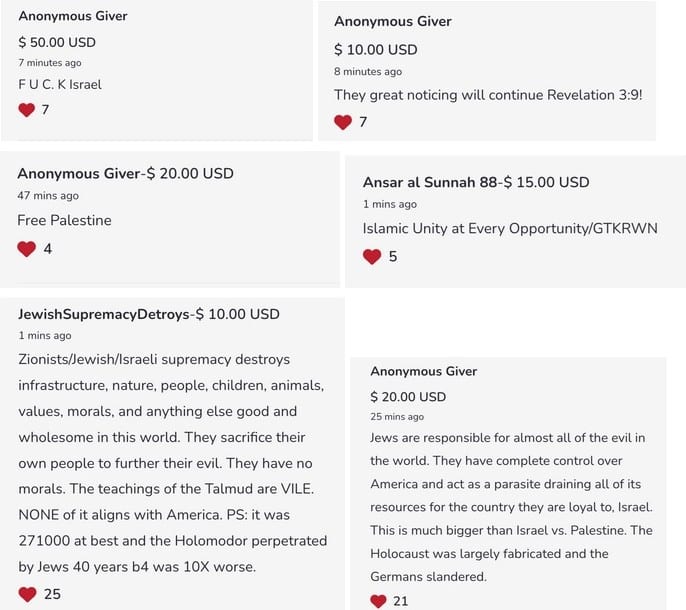Screen dimensions: 686x610
Task: Select the like count reading 21
Action: click(400, 601)
